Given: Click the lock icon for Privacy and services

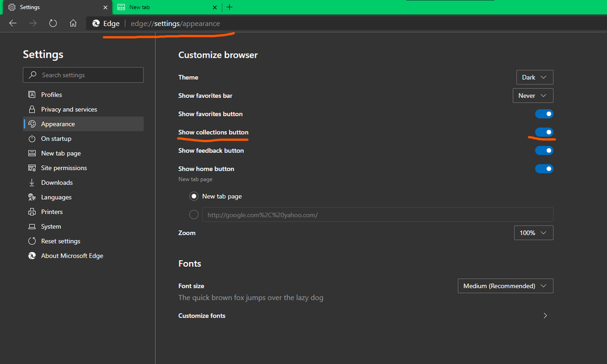Looking at the screenshot, I should click(x=32, y=109).
